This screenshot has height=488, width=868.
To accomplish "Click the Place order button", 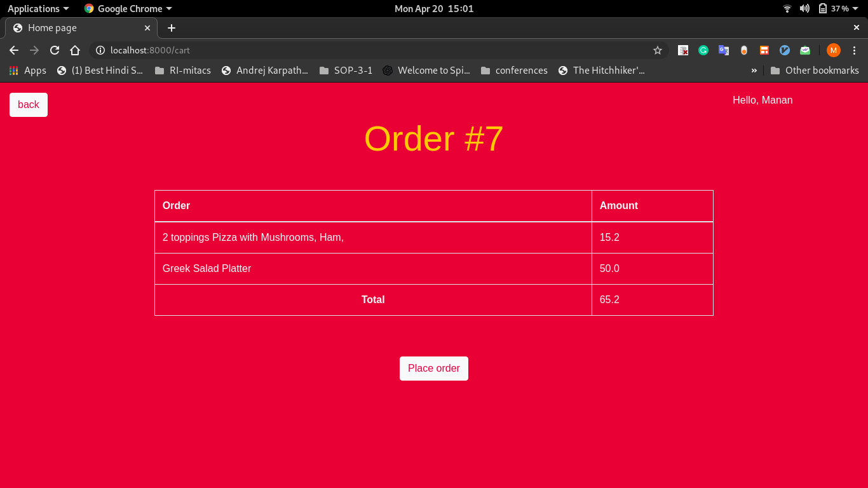I will pyautogui.click(x=434, y=369).
